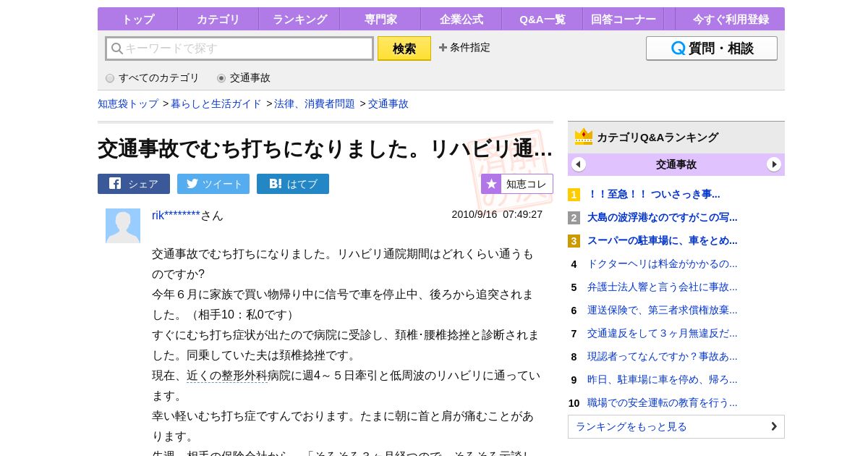Open the カテゴリ tab
The width and height of the screenshot is (868, 456).
(218, 20)
